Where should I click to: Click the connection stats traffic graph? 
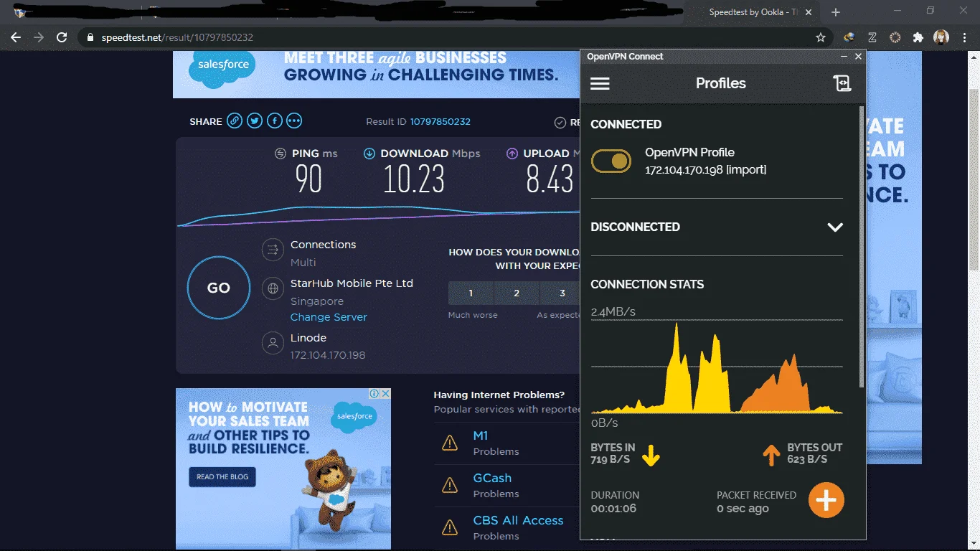[717, 367]
